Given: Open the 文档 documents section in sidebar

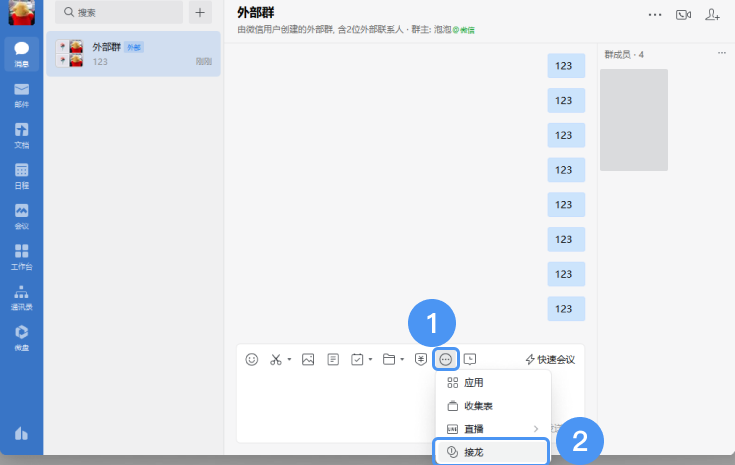Looking at the screenshot, I should pos(21,135).
